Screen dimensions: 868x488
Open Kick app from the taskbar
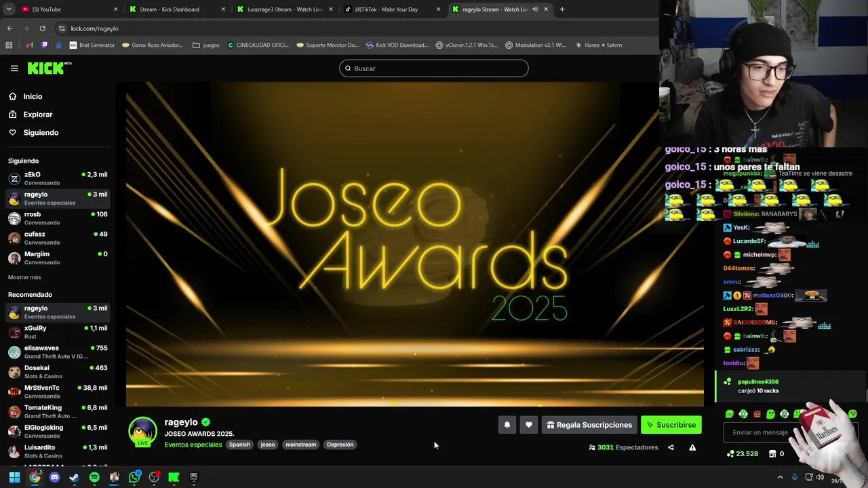point(174,477)
